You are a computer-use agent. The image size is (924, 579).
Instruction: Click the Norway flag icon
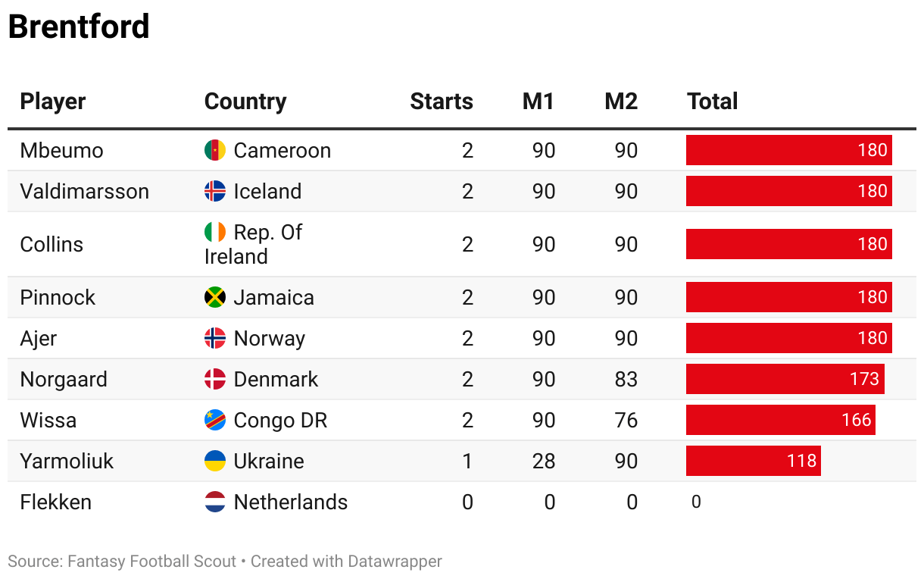215,338
